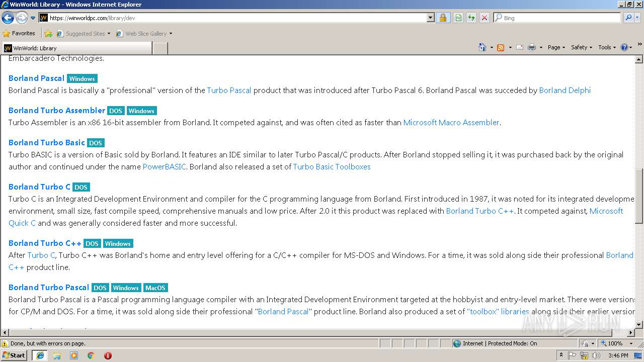Click the DOS tag beside Borland Turbo Assembler
The height and width of the screenshot is (362, 644).
click(x=116, y=111)
